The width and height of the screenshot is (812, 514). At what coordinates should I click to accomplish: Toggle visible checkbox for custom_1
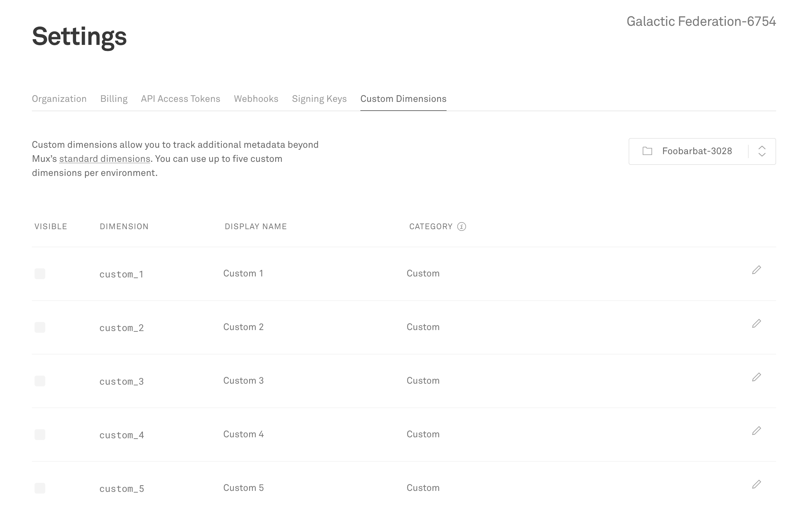point(40,274)
